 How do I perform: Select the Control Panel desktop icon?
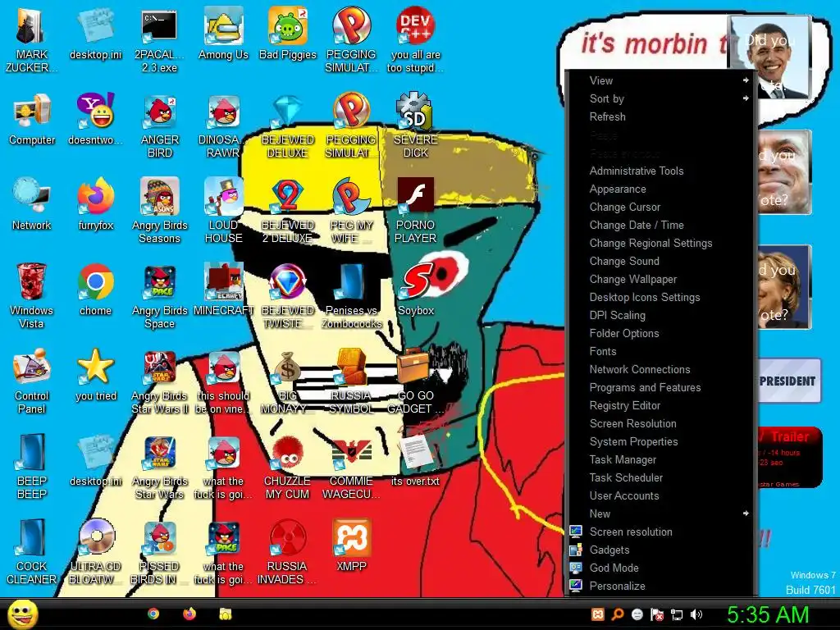(x=32, y=381)
